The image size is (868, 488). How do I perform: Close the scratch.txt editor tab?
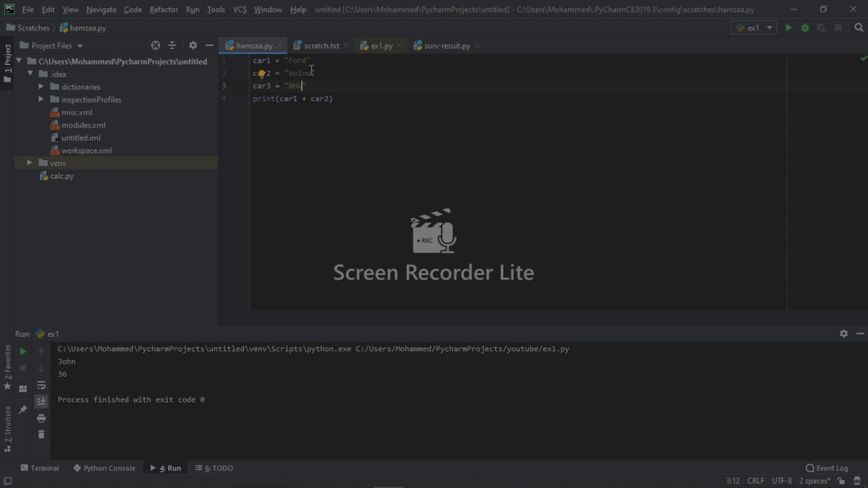click(347, 45)
